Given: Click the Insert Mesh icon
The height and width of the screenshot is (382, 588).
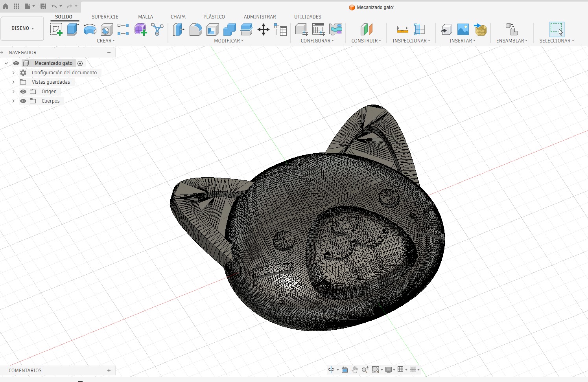Looking at the screenshot, I should [x=480, y=29].
